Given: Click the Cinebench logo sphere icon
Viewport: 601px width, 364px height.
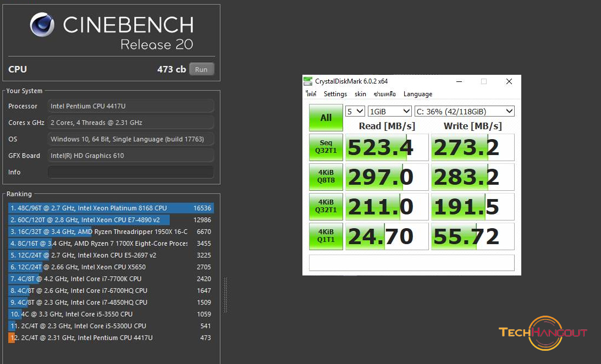Looking at the screenshot, I should click(42, 25).
